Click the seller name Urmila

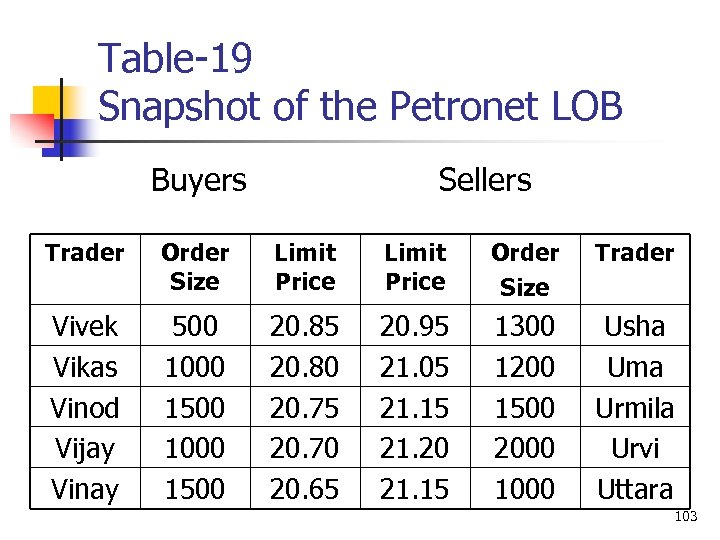[635, 408]
